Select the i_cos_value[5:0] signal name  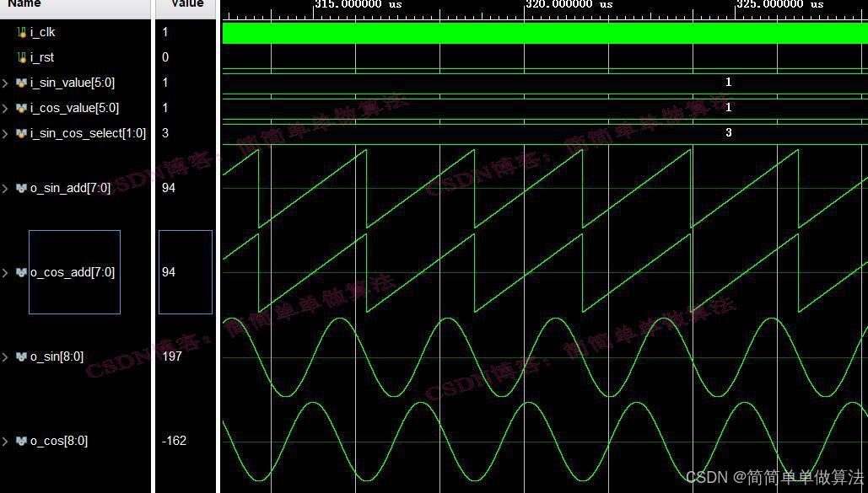[75, 108]
